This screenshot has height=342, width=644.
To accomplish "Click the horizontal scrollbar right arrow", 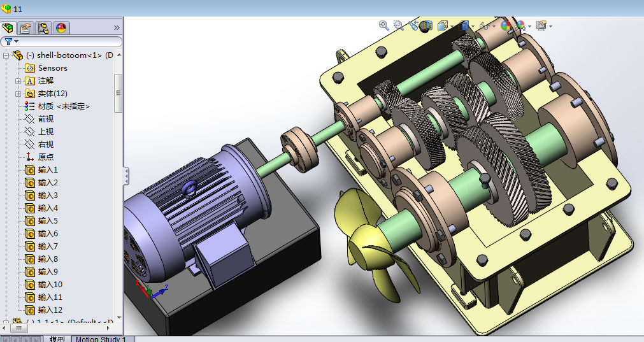I will point(108,328).
